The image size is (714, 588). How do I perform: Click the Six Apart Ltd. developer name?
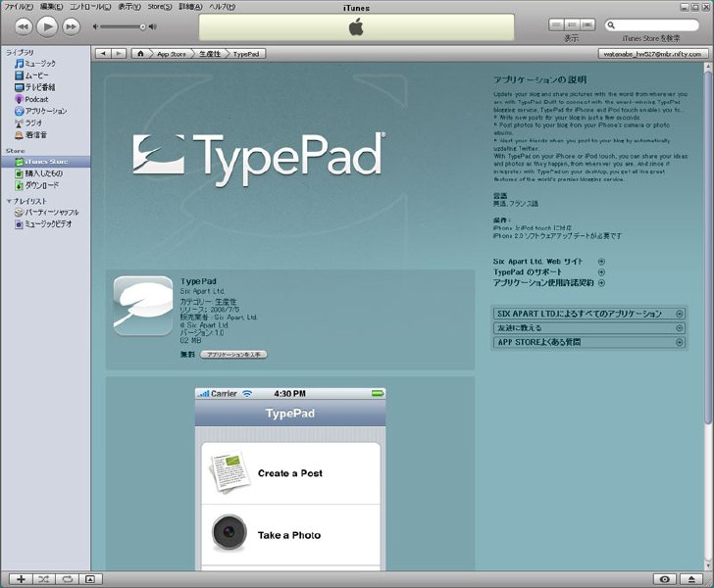tap(202, 291)
